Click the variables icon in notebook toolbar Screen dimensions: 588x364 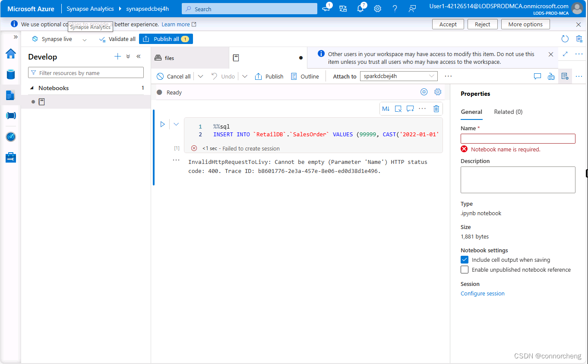(x=551, y=76)
